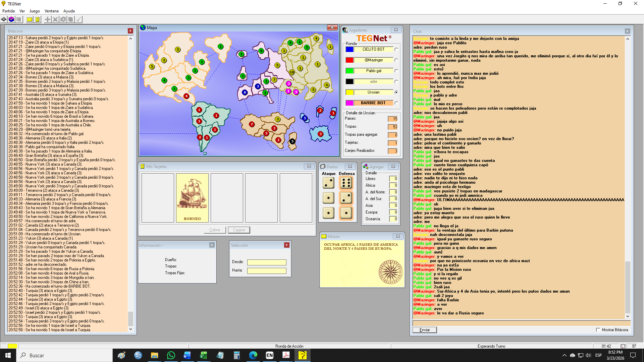Click the magenta-blue globe toolbar icon
Image resolution: width=644 pixels, height=362 pixels.
(x=11, y=19)
